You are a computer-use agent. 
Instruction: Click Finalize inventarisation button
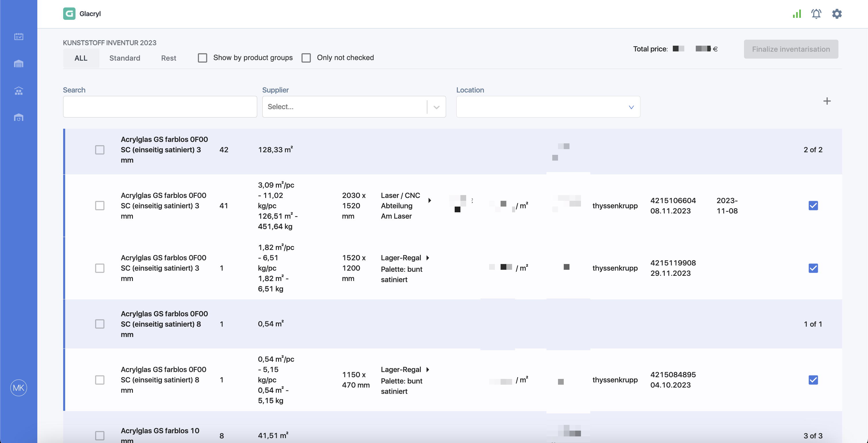click(791, 49)
